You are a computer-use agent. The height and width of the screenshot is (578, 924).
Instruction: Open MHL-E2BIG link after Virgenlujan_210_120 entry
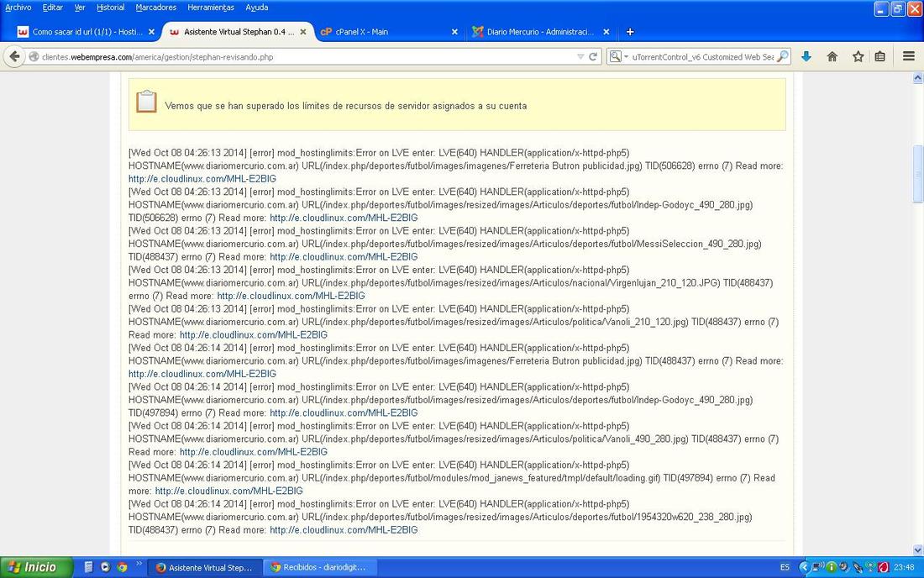pos(291,296)
